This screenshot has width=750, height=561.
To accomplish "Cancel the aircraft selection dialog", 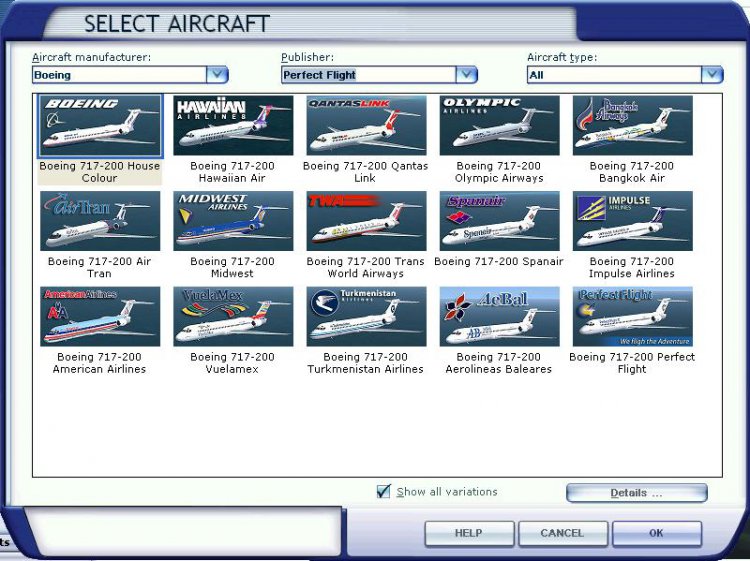I will [x=562, y=533].
